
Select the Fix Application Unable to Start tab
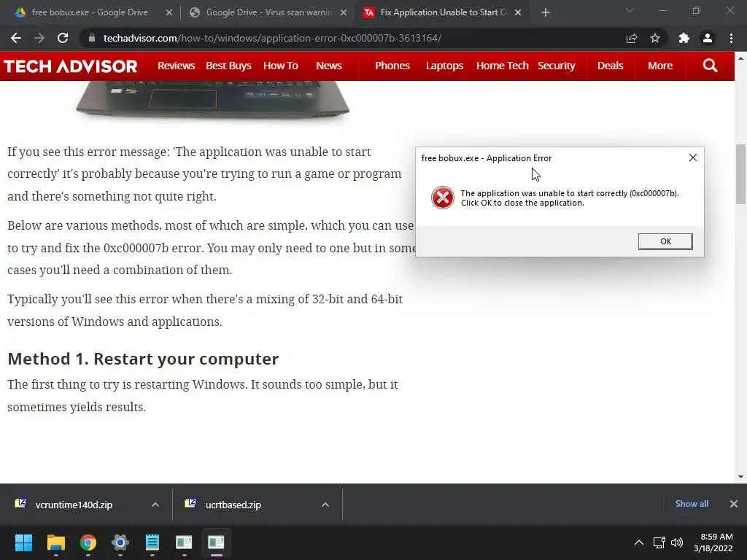(443, 12)
